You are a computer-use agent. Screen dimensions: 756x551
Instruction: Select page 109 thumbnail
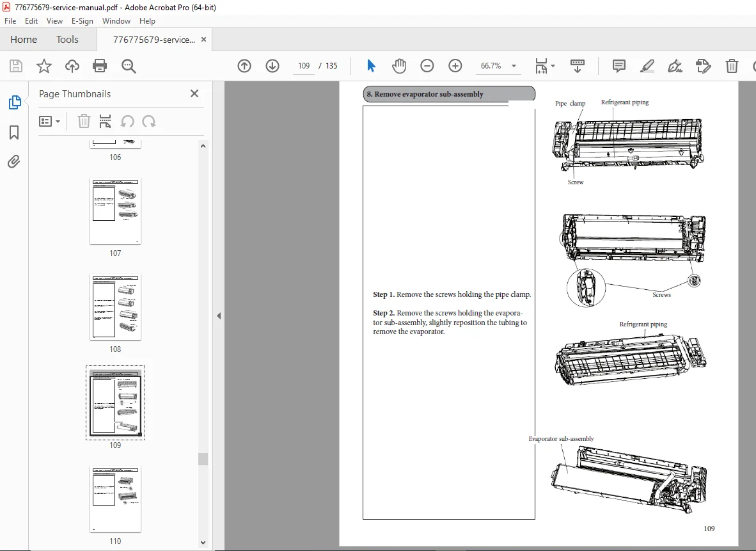115,403
